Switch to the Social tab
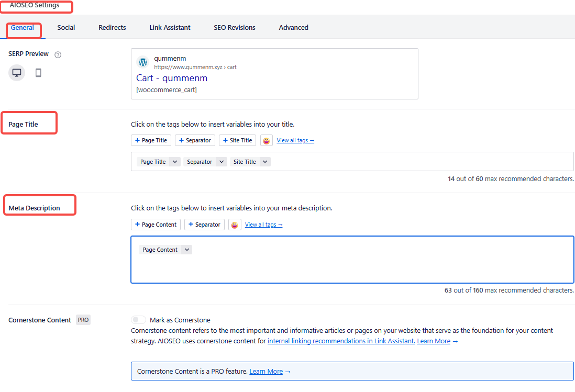Viewport: 575px width, 392px height. coord(66,27)
